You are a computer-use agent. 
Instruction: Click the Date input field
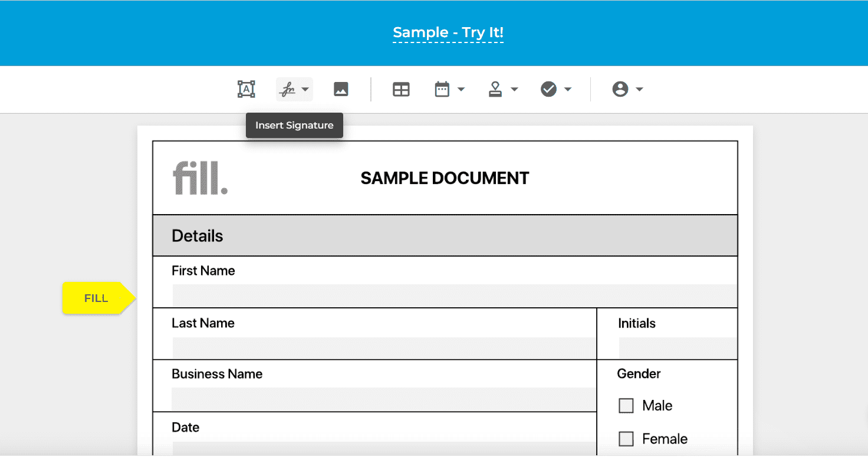(x=384, y=449)
